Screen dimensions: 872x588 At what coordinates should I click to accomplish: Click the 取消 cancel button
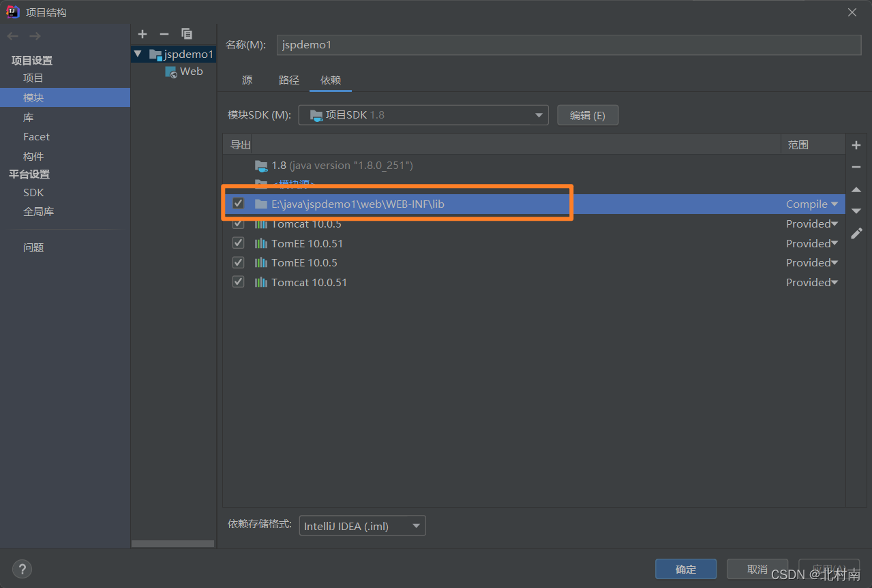coord(757,569)
